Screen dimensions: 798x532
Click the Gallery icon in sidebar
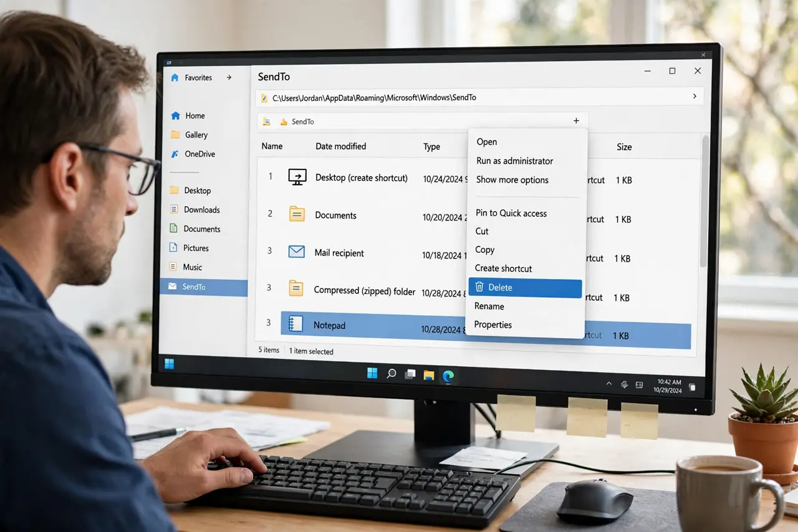click(175, 135)
